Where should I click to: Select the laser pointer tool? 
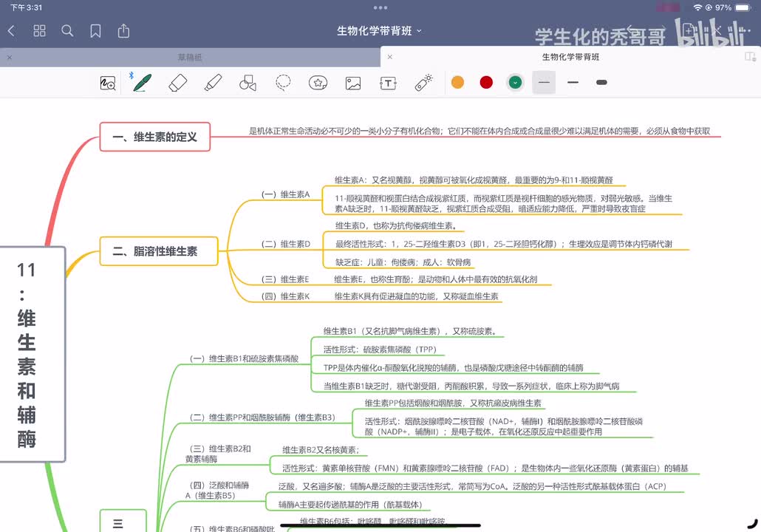(x=423, y=82)
